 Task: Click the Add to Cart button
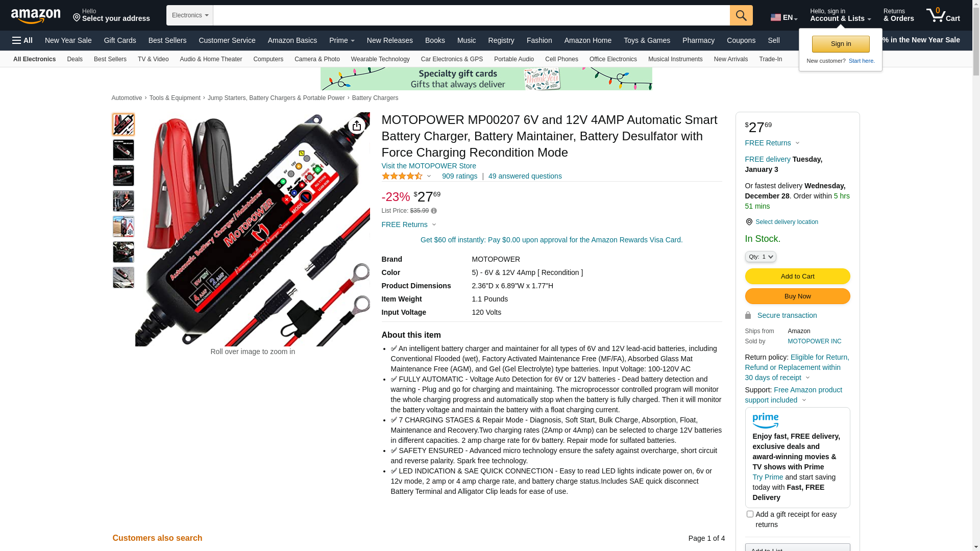pyautogui.click(x=797, y=277)
